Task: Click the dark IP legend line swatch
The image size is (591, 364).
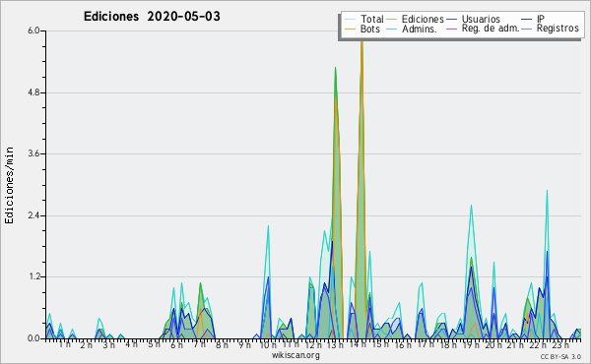Action: (x=527, y=20)
